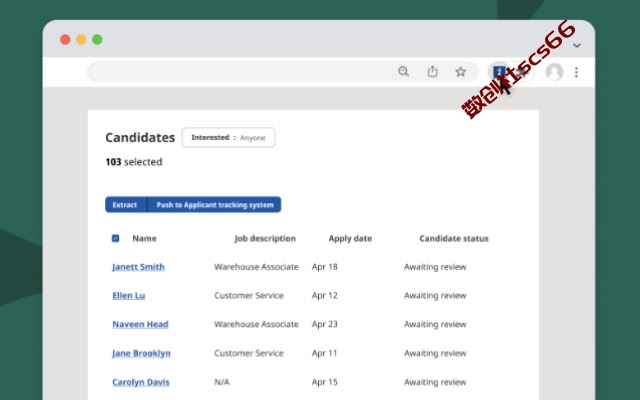
Task: Open Ellen Lu's candidate profile
Action: coord(129,295)
